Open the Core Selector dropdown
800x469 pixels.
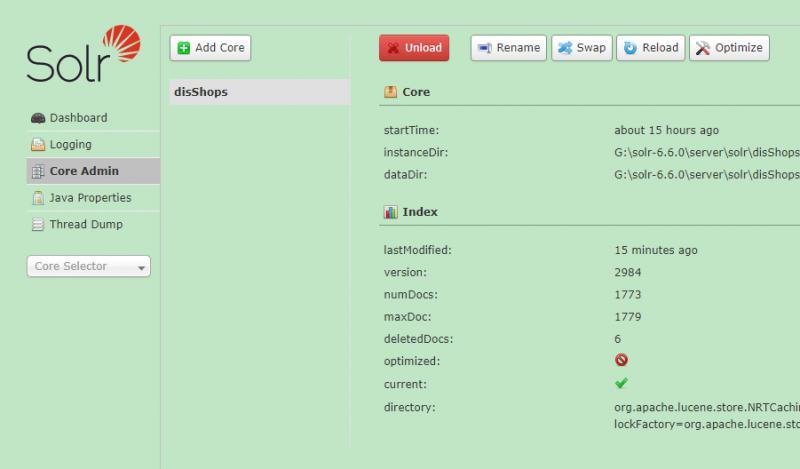tap(89, 266)
